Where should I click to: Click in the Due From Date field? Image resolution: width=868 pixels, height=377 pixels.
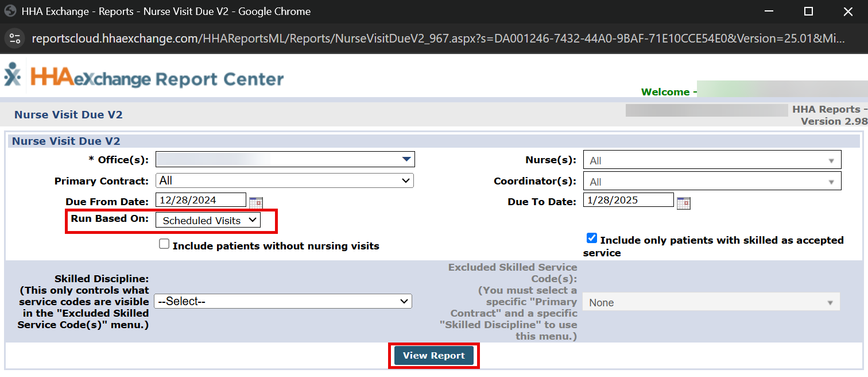pos(200,200)
